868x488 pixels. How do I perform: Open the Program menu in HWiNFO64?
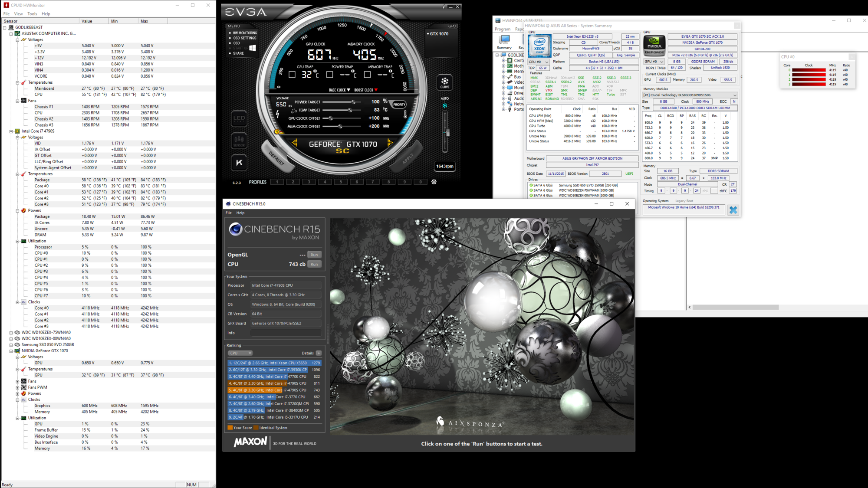(503, 29)
